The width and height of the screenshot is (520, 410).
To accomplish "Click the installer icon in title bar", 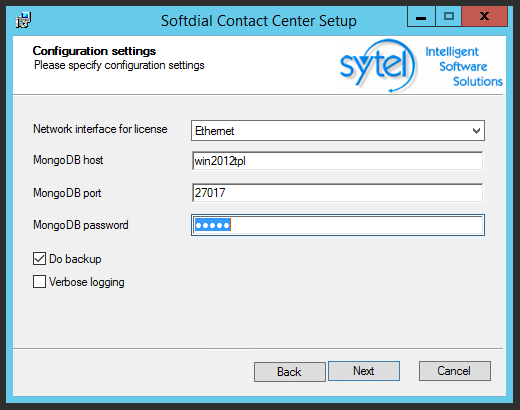I will (x=23, y=20).
